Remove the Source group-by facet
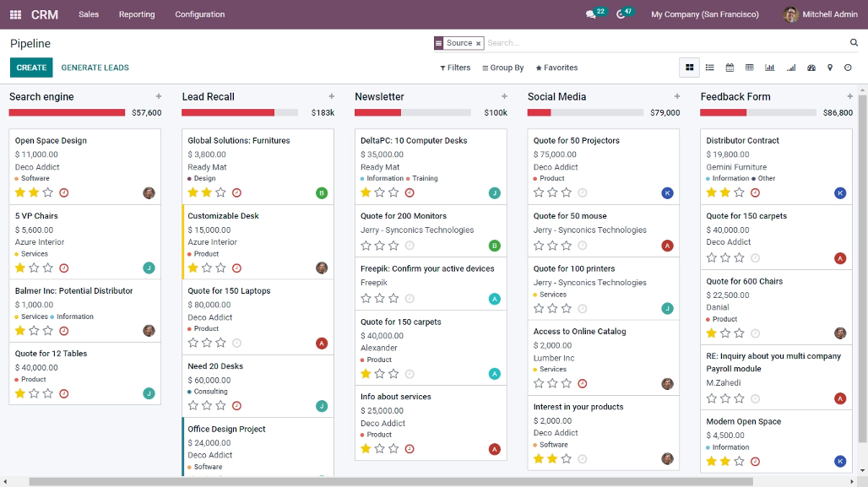 click(x=478, y=43)
